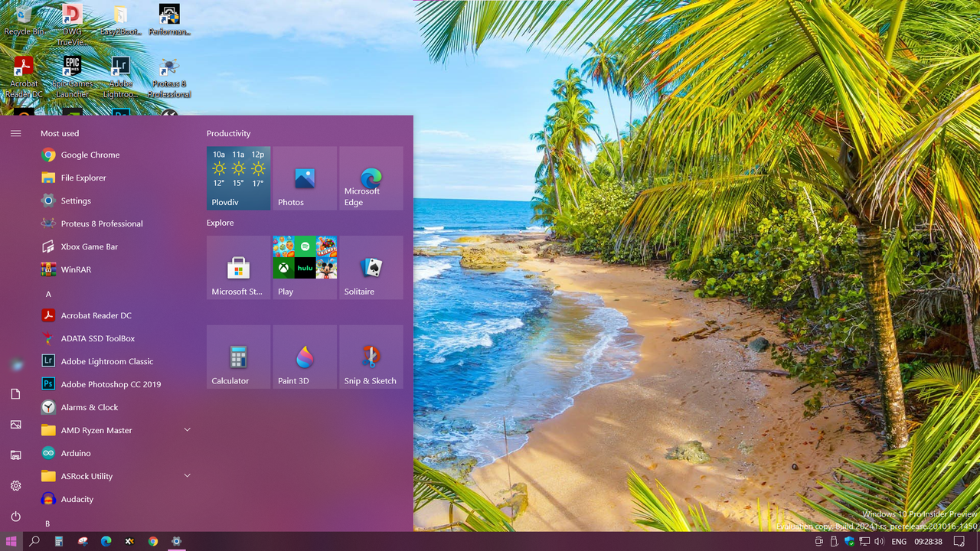Launch the Paint 3D tile
980x551 pixels.
[x=305, y=357]
